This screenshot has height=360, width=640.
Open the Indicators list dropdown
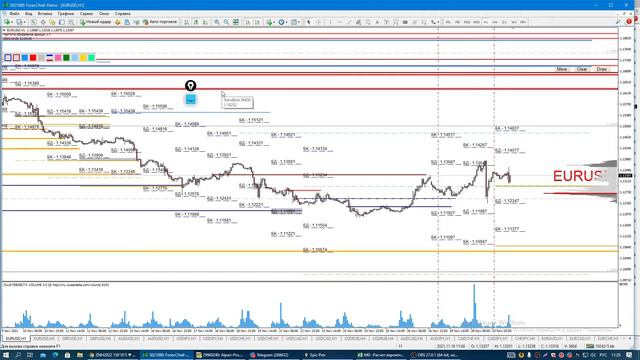tap(270, 22)
